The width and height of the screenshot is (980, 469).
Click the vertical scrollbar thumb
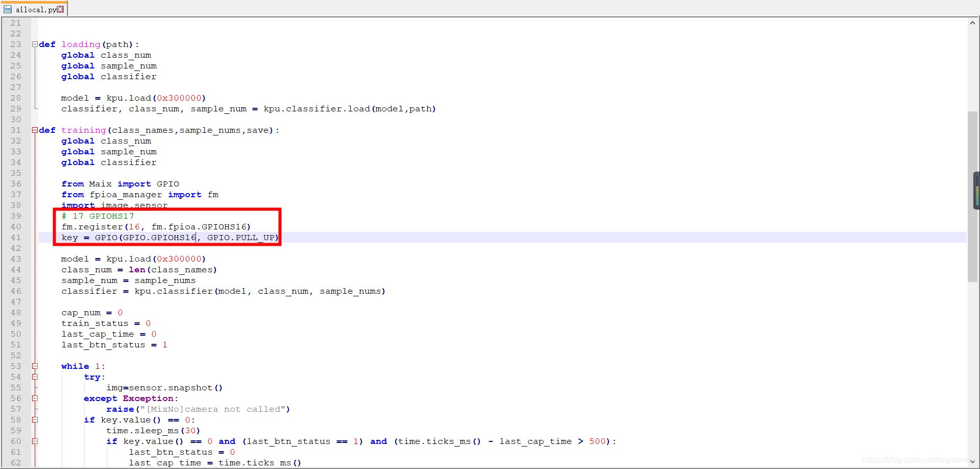(972, 197)
